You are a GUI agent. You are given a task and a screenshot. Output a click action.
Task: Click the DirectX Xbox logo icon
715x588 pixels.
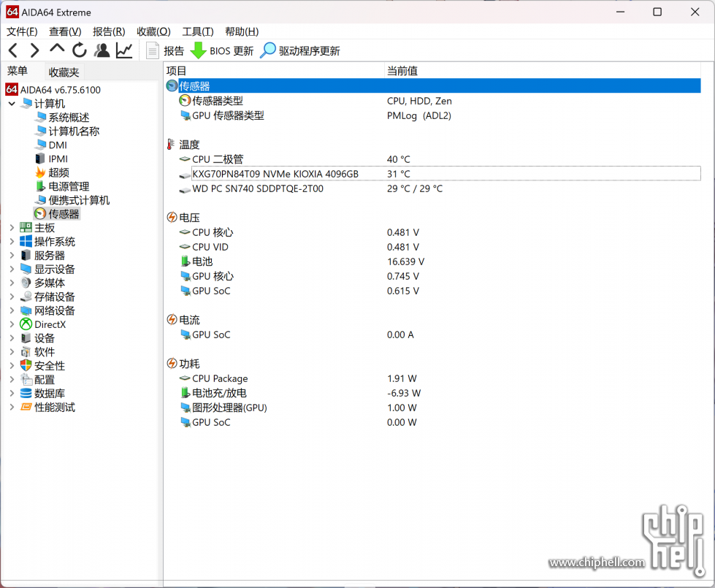26,324
